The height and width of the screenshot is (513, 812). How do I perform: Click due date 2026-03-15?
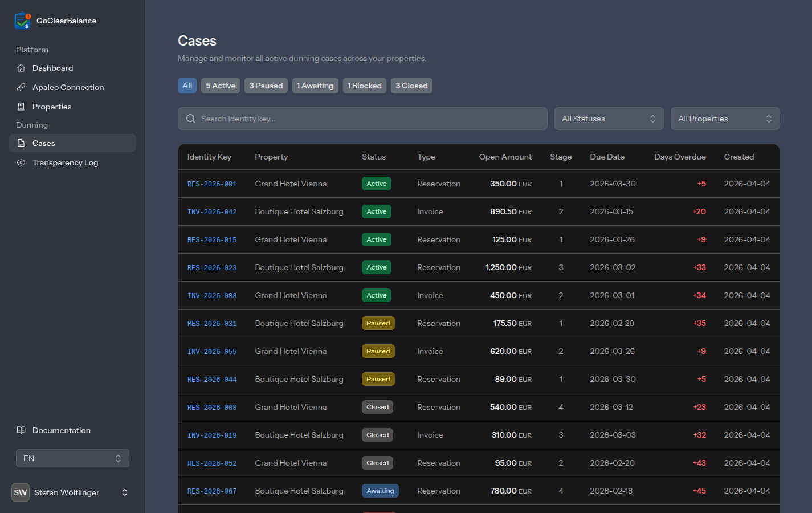click(611, 211)
